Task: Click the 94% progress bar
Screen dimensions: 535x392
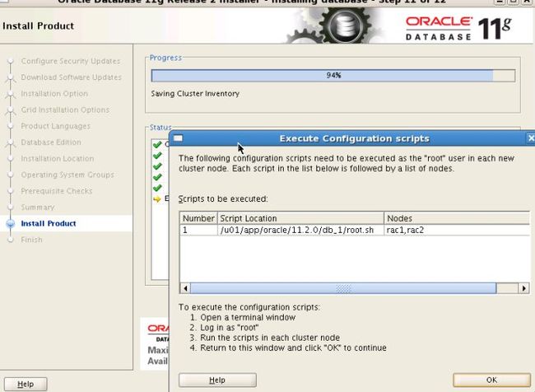Action: [x=333, y=76]
